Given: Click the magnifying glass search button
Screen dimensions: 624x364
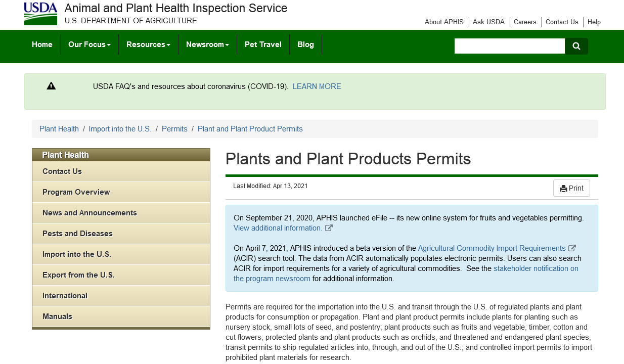Looking at the screenshot, I should 576,46.
